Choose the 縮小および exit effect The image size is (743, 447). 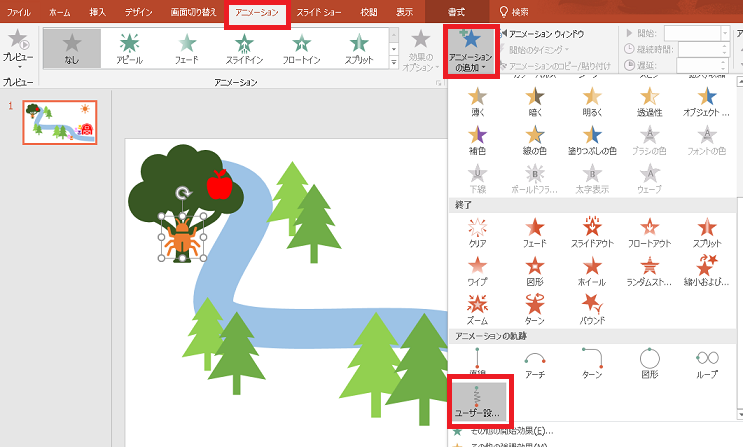[707, 272]
